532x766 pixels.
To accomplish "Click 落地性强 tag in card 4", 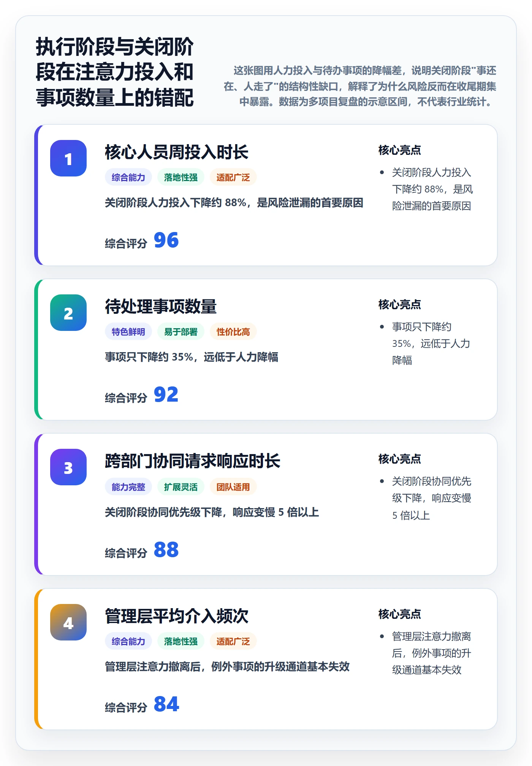I will point(181,641).
